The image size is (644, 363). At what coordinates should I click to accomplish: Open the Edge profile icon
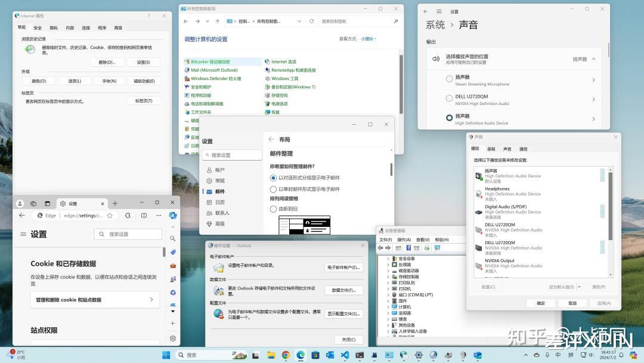coord(20,204)
